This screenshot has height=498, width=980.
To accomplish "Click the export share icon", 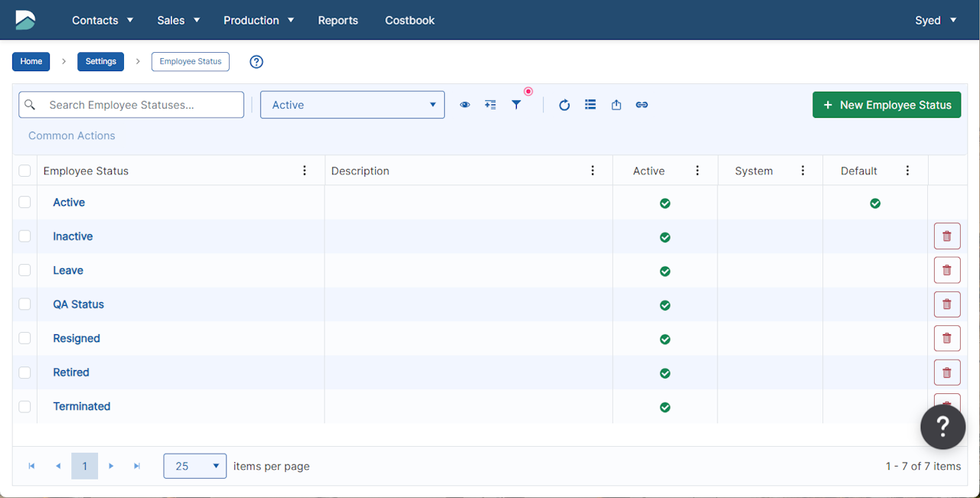I will pyautogui.click(x=616, y=105).
